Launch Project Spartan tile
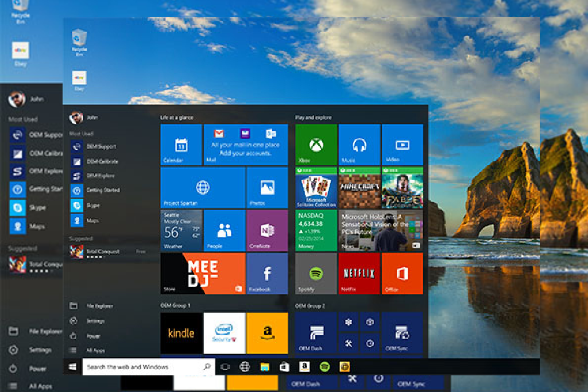588x392 pixels. (203, 188)
